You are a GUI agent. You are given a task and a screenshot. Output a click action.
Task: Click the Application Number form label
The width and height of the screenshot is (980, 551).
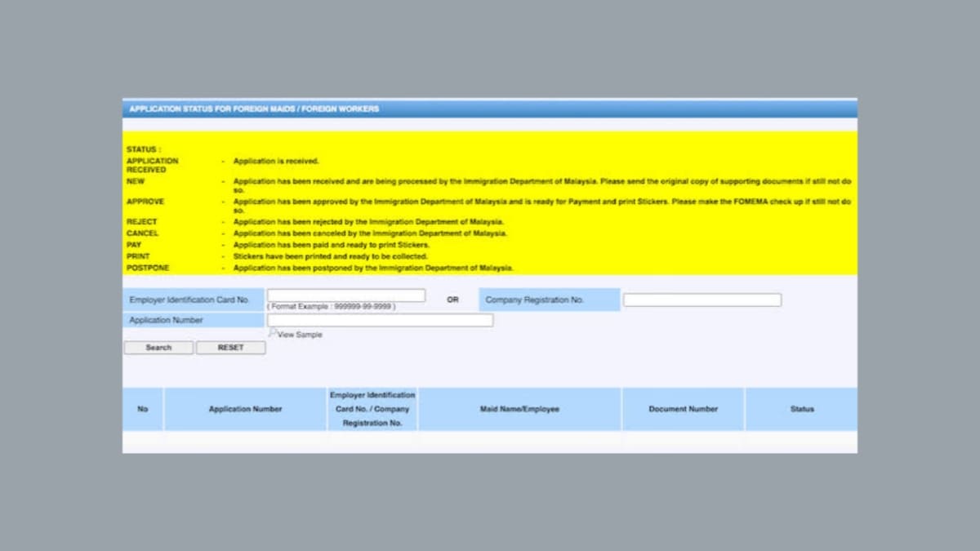[x=166, y=321]
